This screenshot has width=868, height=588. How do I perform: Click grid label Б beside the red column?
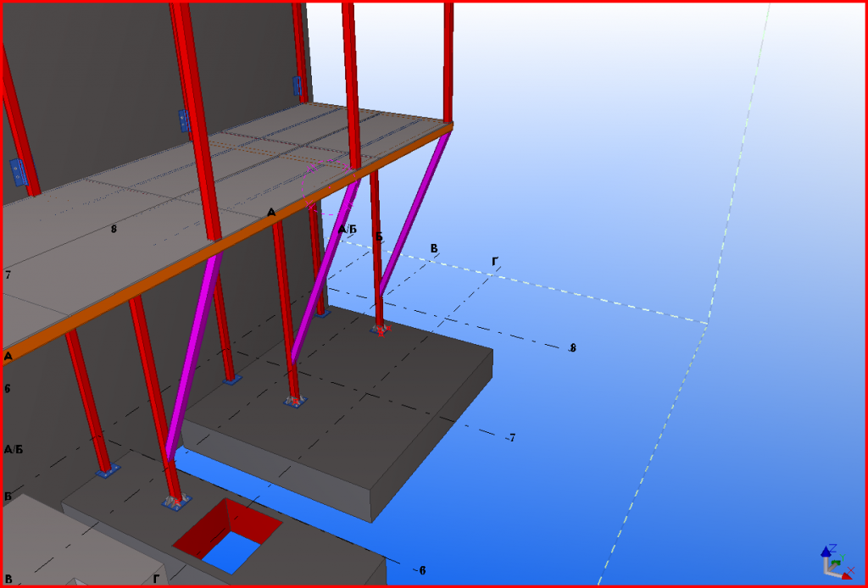tap(379, 236)
